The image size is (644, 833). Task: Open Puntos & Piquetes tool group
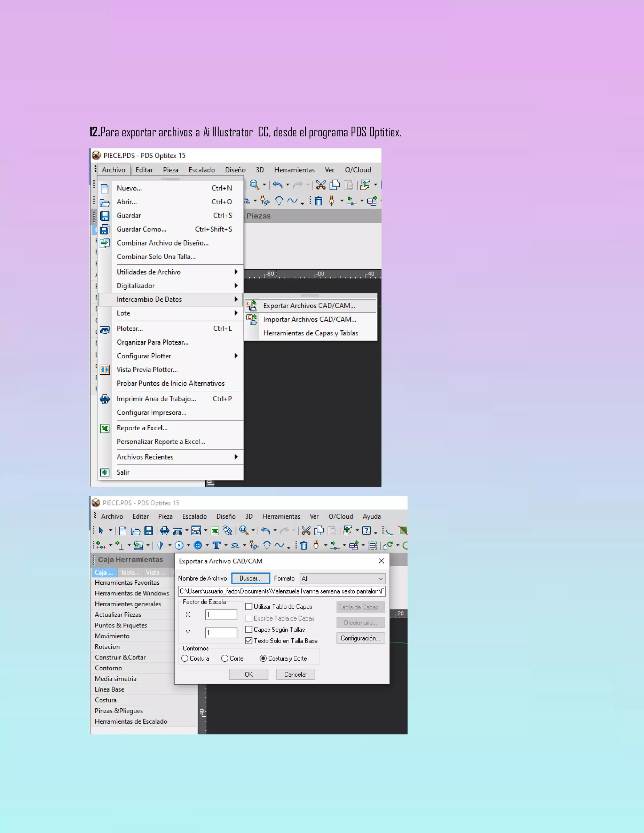click(x=132, y=626)
